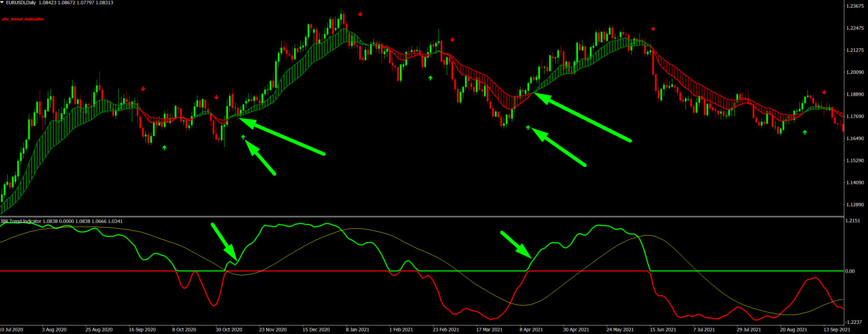Click the 1.22475 price level
Screen dimensions: 868x334
point(855,28)
